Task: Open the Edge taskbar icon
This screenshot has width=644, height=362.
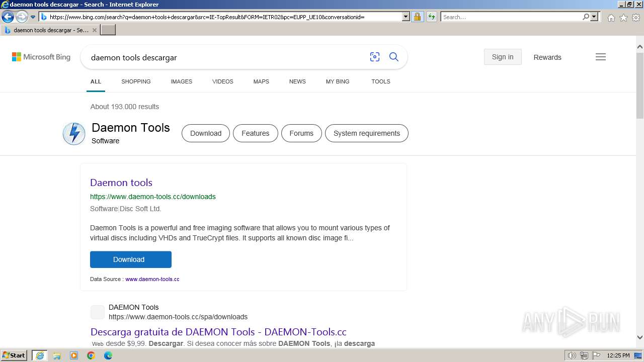Action: [x=108, y=355]
